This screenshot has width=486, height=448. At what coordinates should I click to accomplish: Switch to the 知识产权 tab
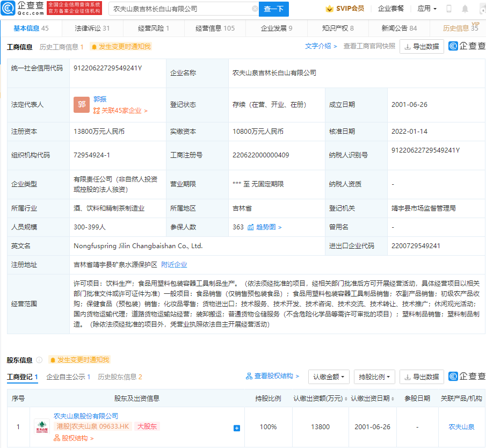[338, 28]
